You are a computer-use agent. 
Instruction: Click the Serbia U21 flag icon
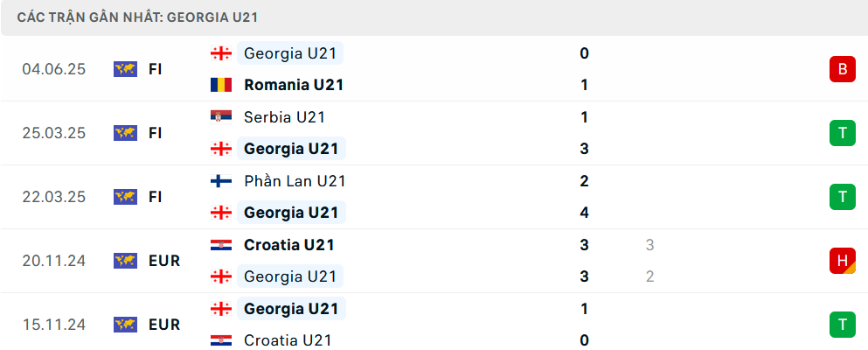pos(220,116)
